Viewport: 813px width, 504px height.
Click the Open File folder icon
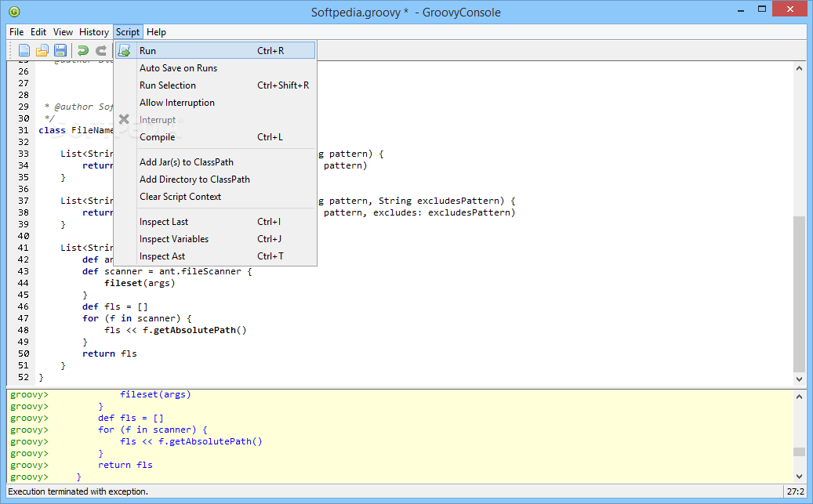(42, 50)
